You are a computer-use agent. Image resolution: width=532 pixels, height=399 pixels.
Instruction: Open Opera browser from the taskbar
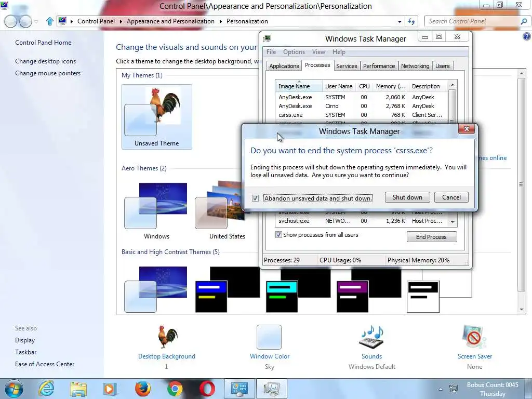[207, 389]
